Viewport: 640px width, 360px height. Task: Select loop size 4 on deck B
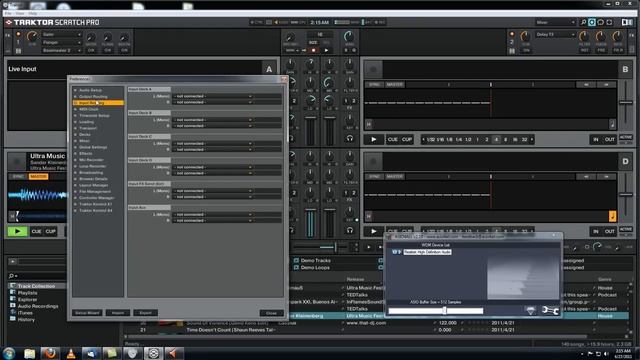coord(496,140)
